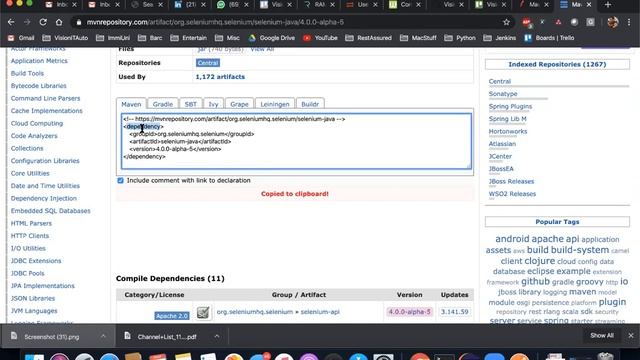Open the JSON Libraries category

33,298
